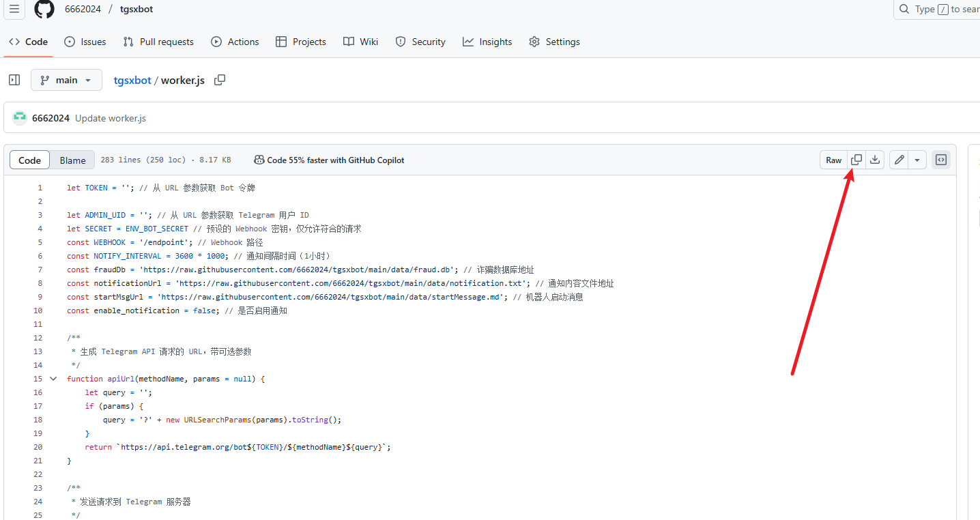Download raw file icon
This screenshot has height=520, width=980.
click(x=875, y=160)
